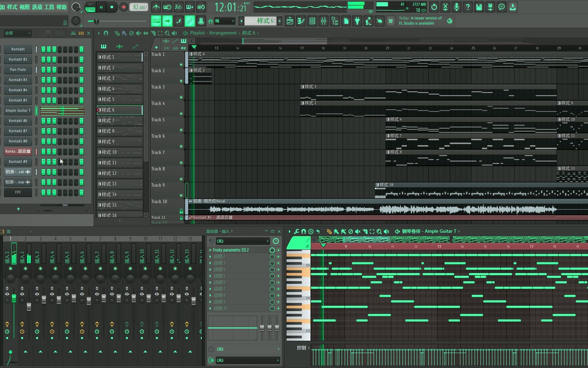588x368 pixels.
Task: Open the tempo tapper icon
Action: pyautogui.click(x=369, y=21)
